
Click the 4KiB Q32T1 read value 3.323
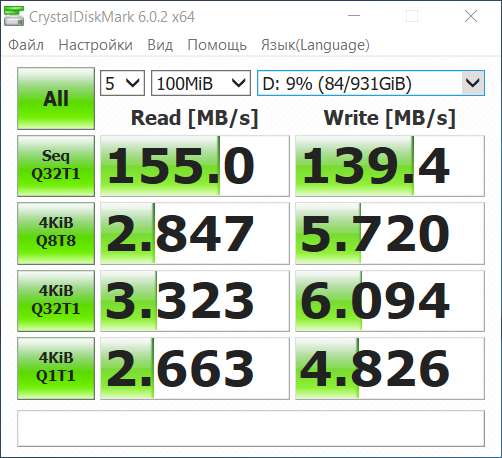(195, 301)
